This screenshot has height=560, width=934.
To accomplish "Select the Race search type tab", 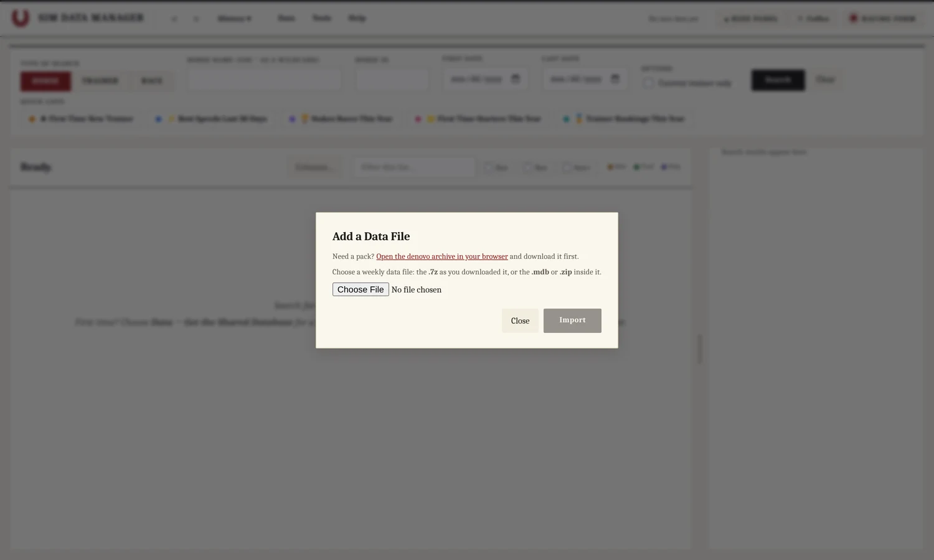I will tap(152, 81).
